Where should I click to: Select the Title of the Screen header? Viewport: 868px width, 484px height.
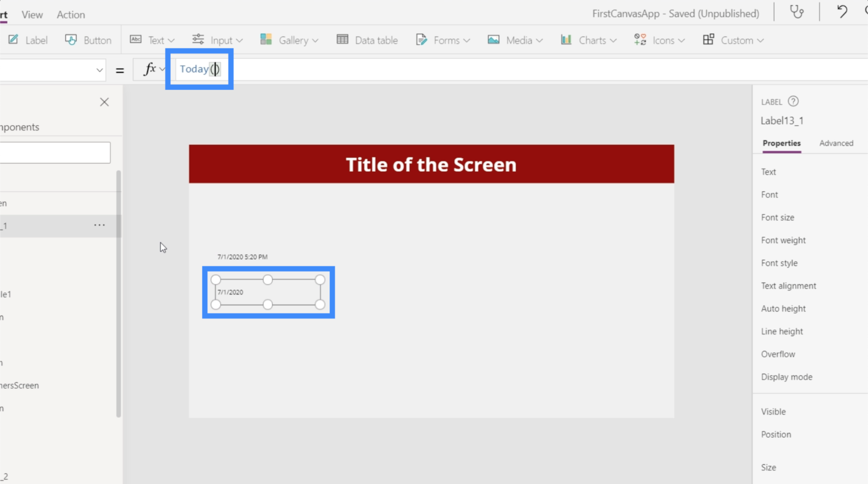(431, 164)
